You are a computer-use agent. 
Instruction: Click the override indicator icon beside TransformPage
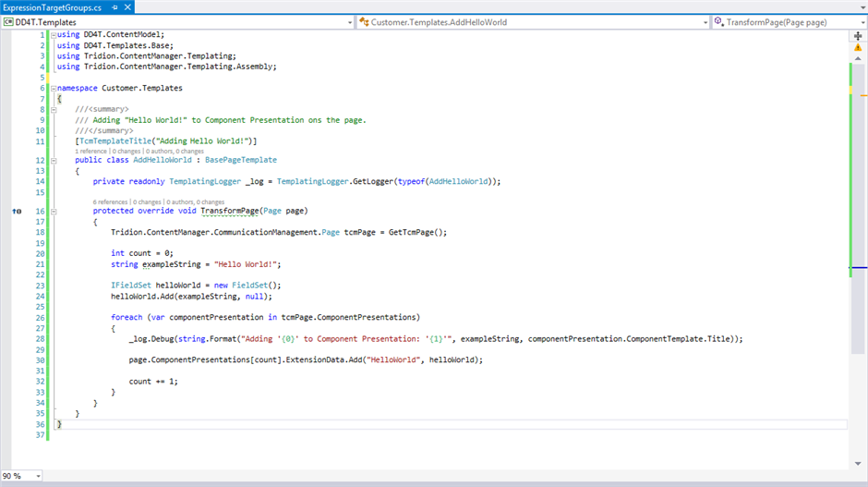17,211
